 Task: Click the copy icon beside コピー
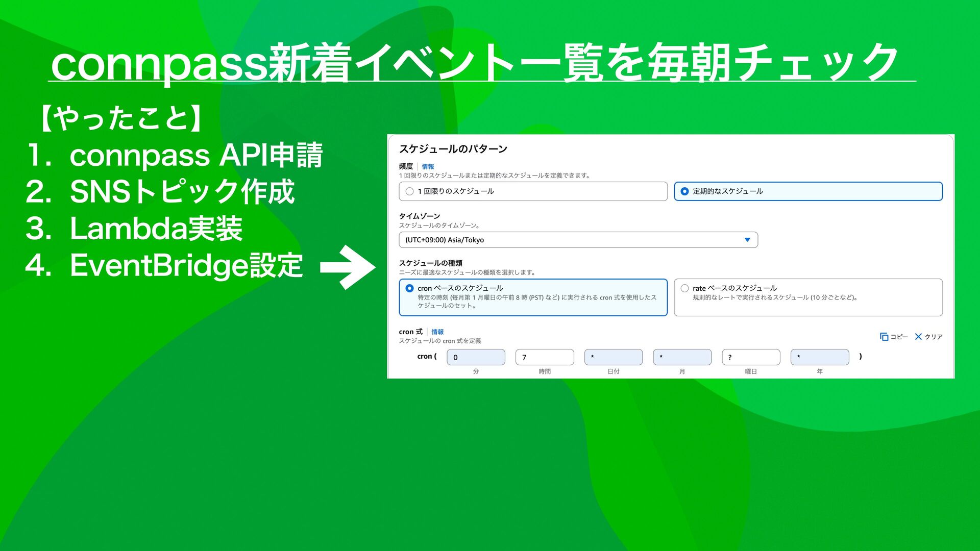pos(884,337)
